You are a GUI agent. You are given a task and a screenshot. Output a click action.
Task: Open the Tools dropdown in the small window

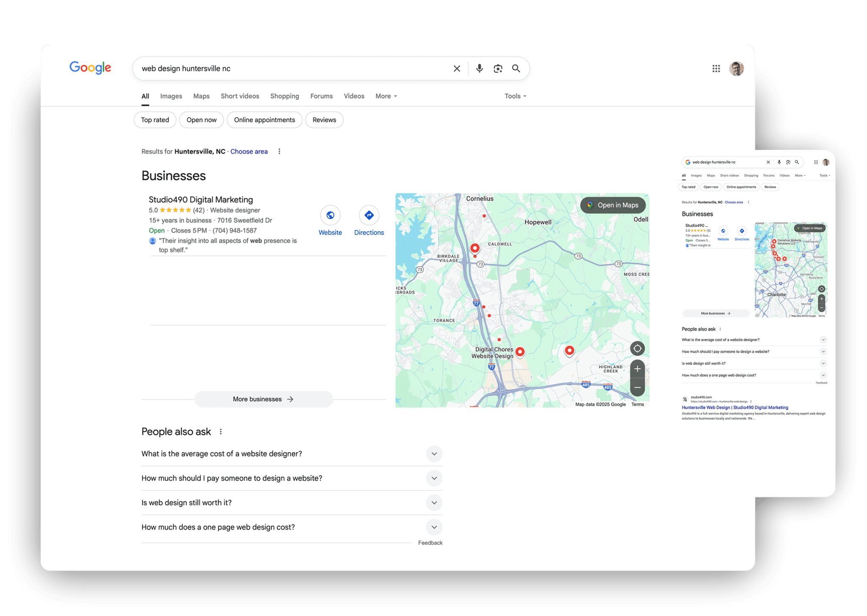click(x=825, y=175)
